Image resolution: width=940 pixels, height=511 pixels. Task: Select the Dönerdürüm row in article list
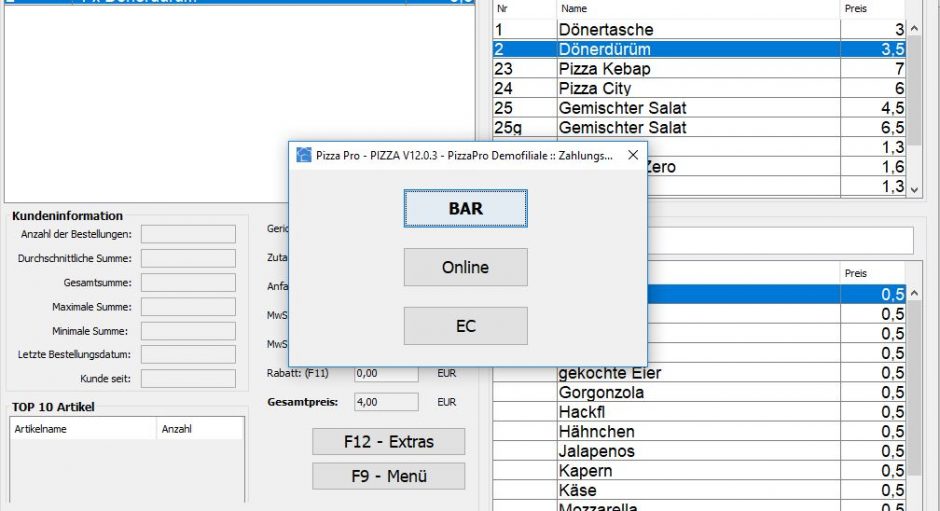pyautogui.click(x=699, y=49)
